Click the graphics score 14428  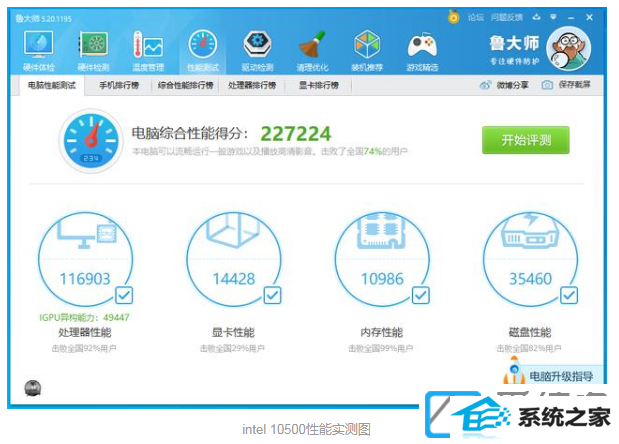[234, 279]
